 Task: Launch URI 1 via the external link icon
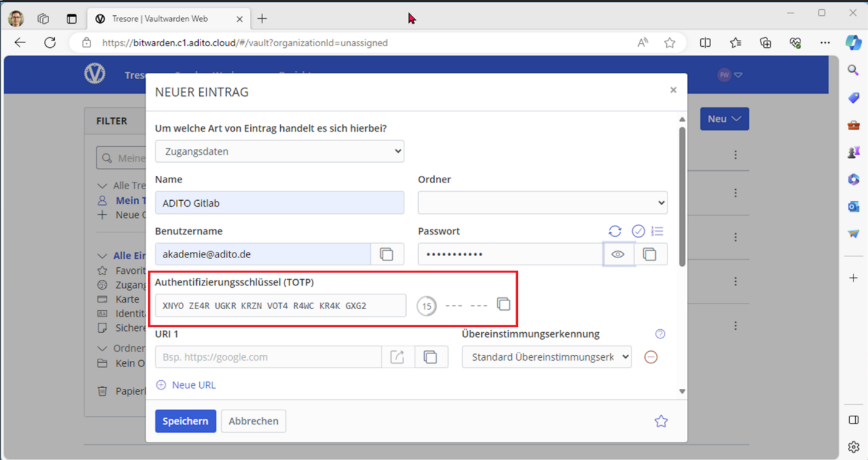(x=398, y=357)
